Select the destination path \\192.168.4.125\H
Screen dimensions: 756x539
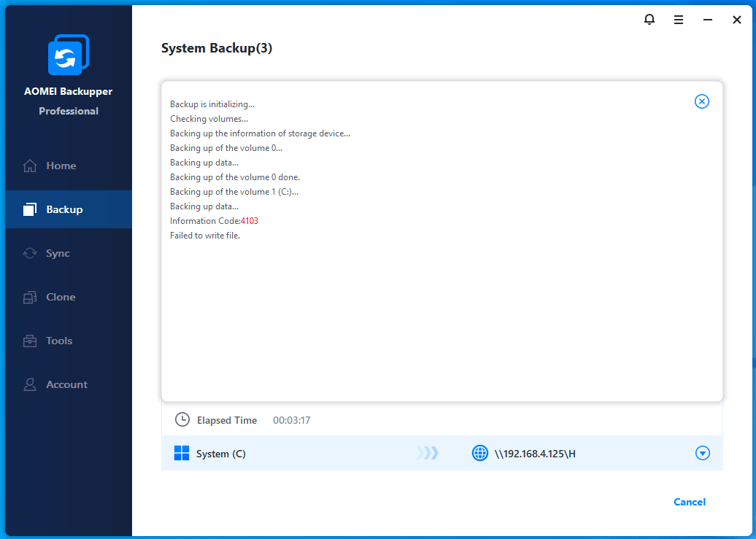(535, 454)
